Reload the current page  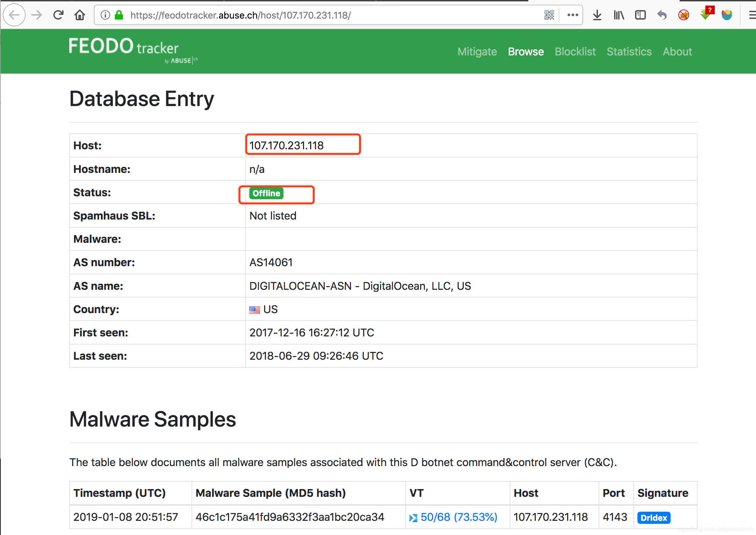coord(58,15)
